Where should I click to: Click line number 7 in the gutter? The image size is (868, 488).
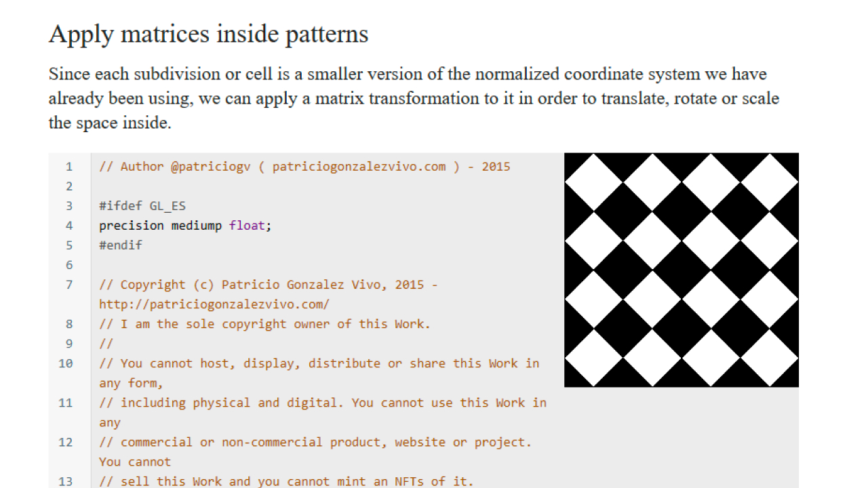pos(68,285)
